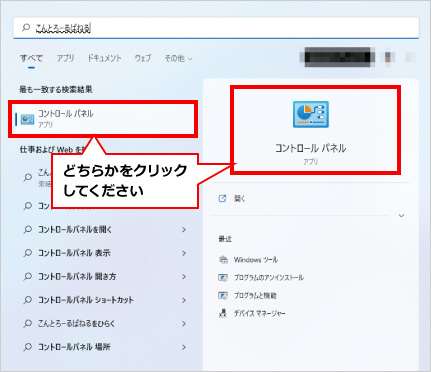431x372 pixels.
Task: Select suggestion こんとろーるぱねるをひらく
Action: pyautogui.click(x=76, y=324)
